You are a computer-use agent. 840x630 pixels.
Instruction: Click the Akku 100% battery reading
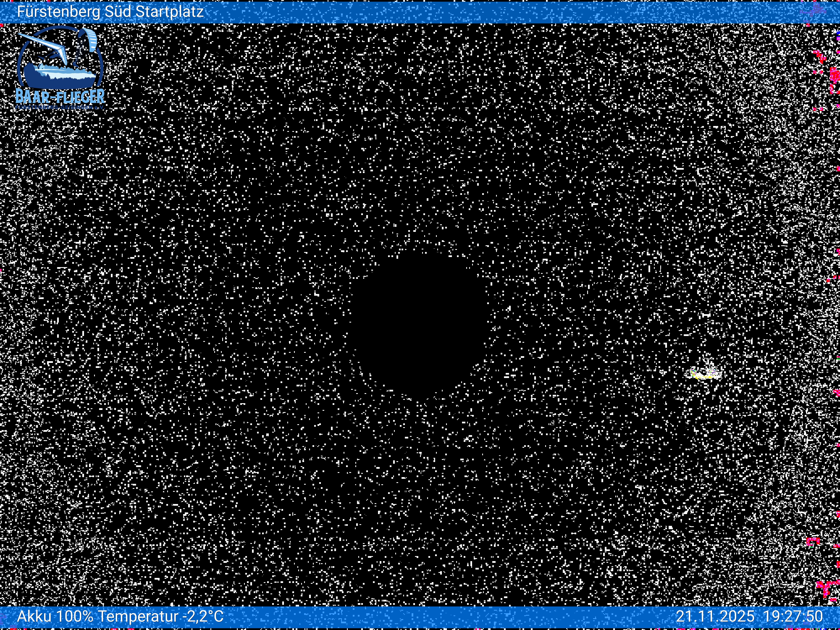[55, 616]
